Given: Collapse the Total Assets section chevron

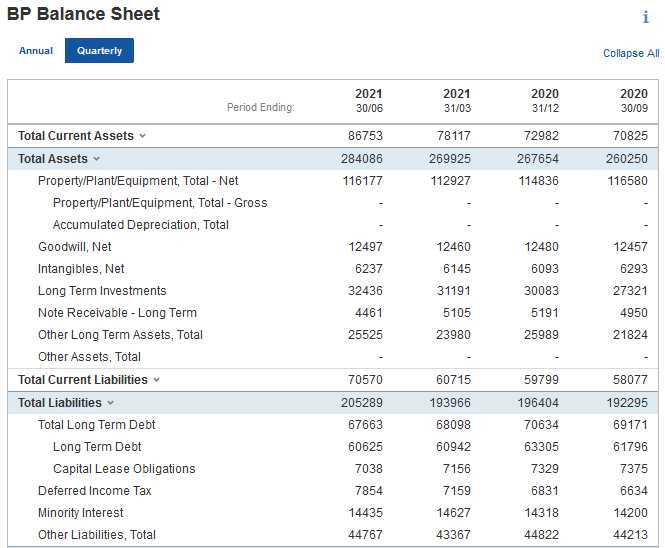Looking at the screenshot, I should click(97, 159).
